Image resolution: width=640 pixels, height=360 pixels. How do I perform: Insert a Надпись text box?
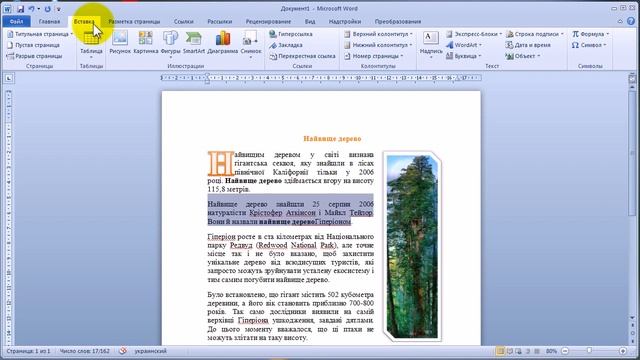[431, 44]
